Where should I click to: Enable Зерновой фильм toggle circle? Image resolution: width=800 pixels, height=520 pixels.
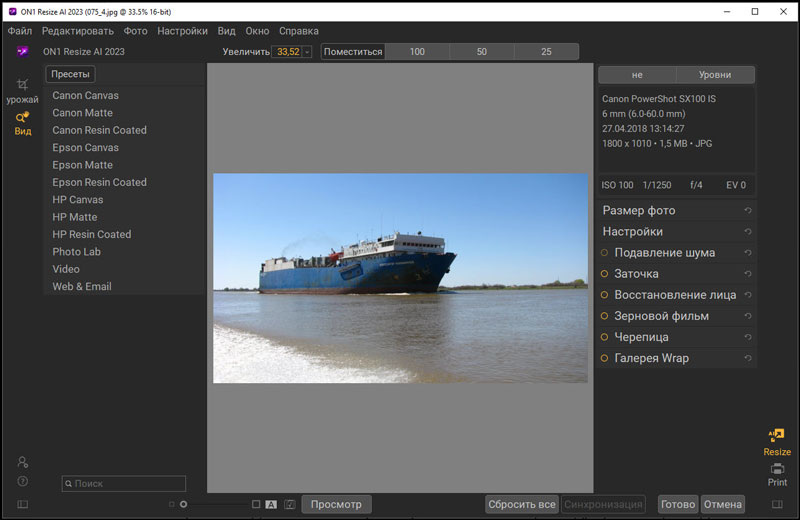(605, 316)
